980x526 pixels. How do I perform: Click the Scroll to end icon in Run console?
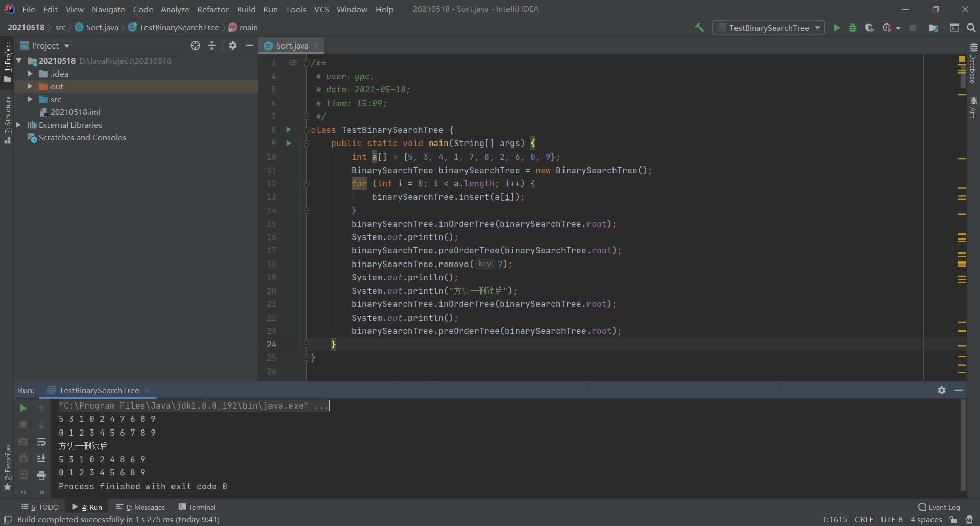[41, 458]
